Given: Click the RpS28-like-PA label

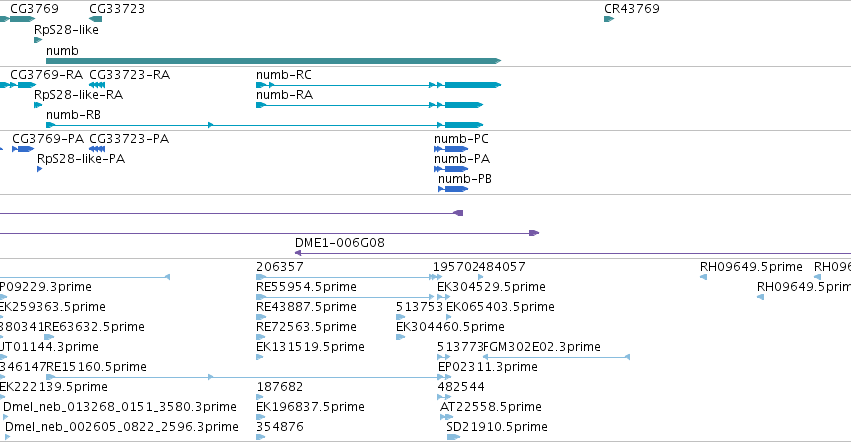Looking at the screenshot, I should [81, 159].
